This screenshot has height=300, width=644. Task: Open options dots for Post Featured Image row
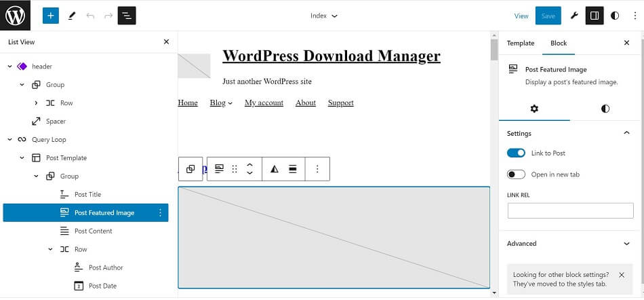coord(160,212)
